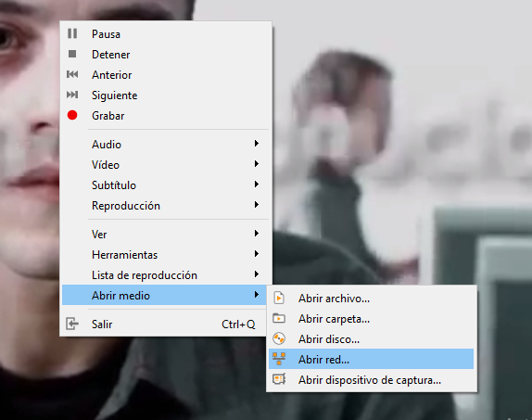
Task: Select the Anterior menu entry
Action: pyautogui.click(x=166, y=75)
